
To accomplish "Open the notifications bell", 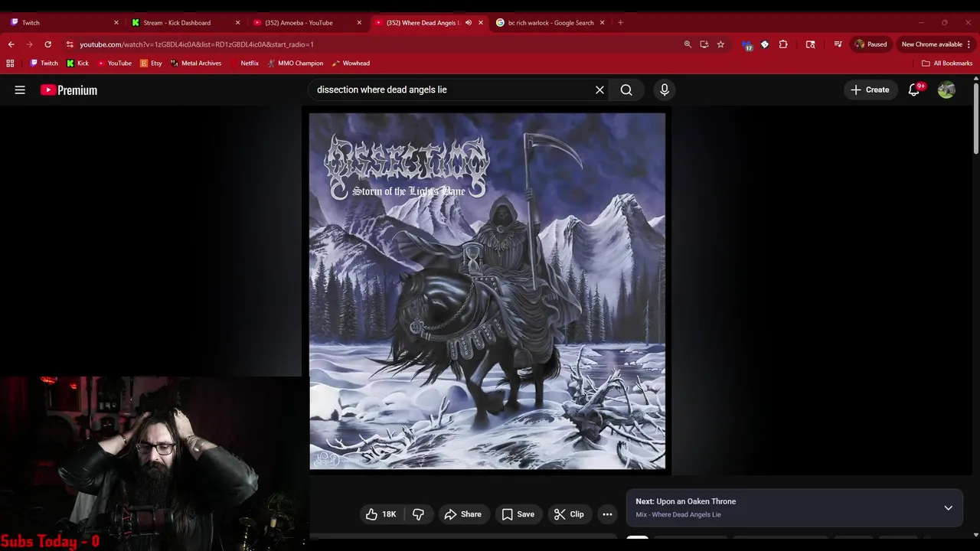I will coord(914,90).
